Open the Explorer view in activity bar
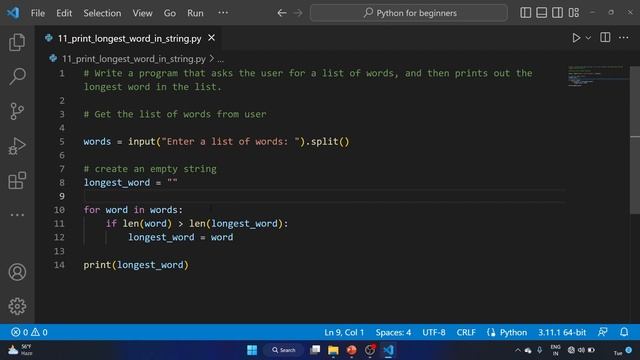The image size is (640, 360). [x=17, y=42]
